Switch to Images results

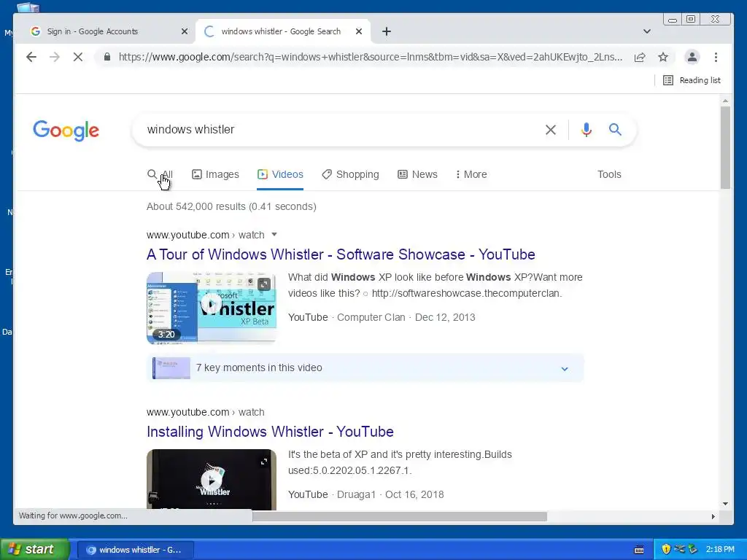click(215, 174)
